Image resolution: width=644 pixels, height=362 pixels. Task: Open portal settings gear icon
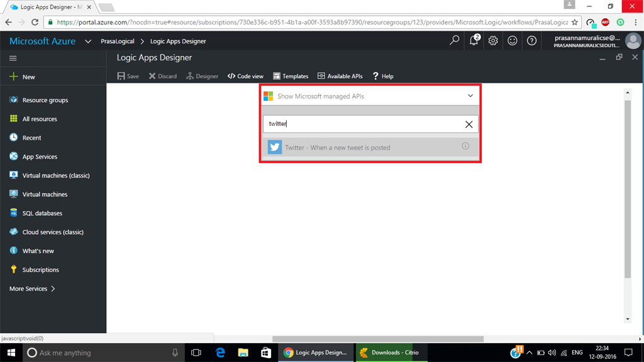pyautogui.click(x=493, y=40)
